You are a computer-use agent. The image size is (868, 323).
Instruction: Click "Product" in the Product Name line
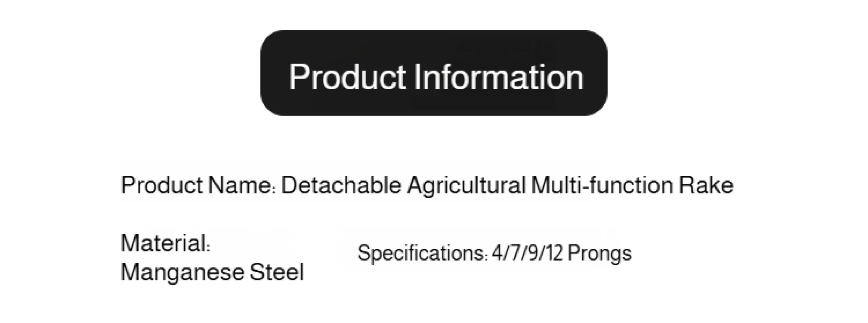pos(162,186)
